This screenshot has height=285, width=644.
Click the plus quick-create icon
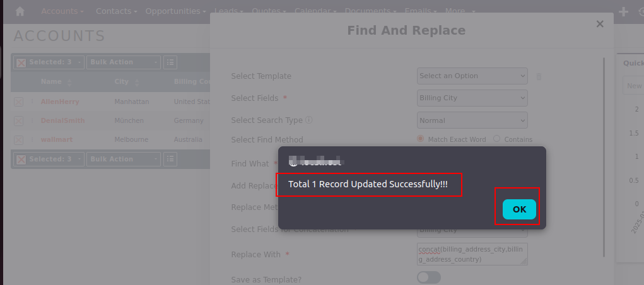click(x=623, y=11)
